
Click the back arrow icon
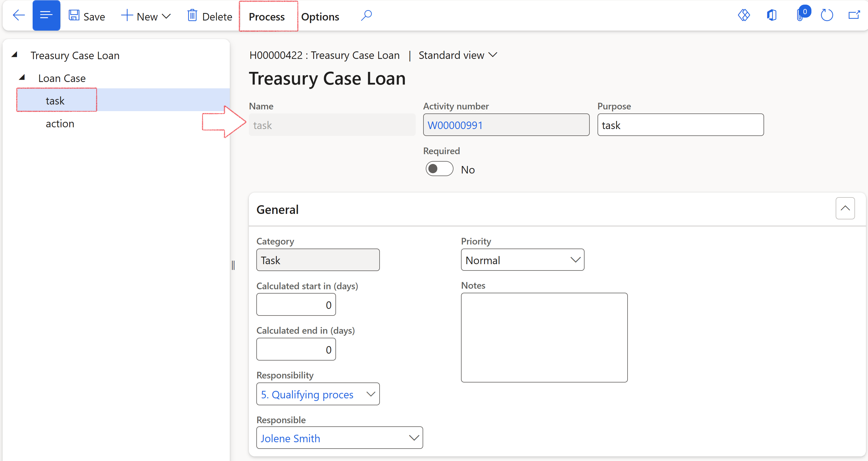coord(18,15)
